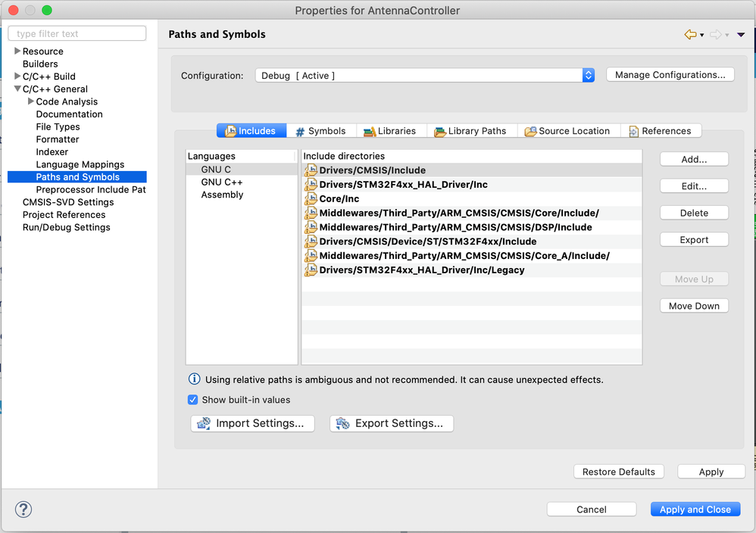Viewport: 756px width, 533px height.
Task: Click the back navigation arrow icon
Action: click(x=689, y=35)
